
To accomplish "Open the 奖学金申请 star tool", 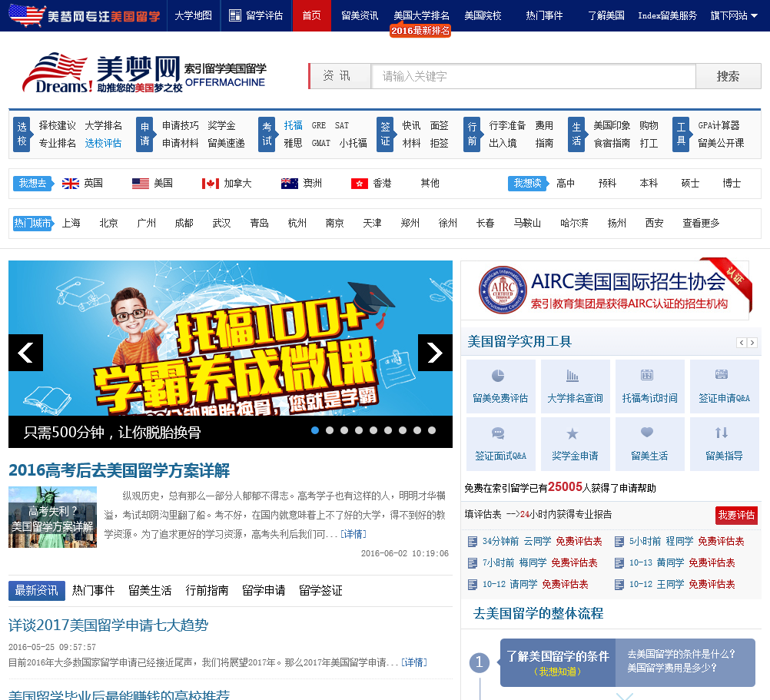I will click(575, 444).
